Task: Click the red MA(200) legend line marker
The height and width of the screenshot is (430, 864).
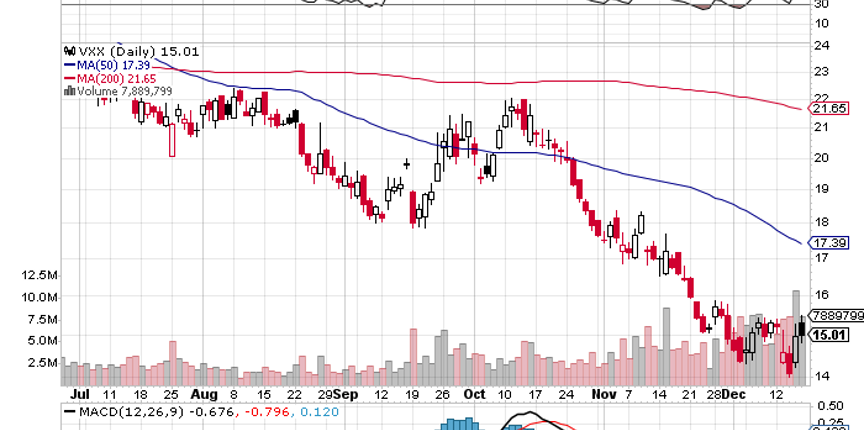Action: coord(68,76)
